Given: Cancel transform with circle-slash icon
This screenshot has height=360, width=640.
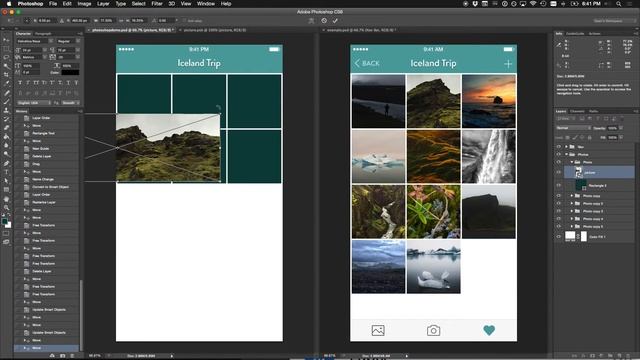Looking at the screenshot, I should pos(324,20).
